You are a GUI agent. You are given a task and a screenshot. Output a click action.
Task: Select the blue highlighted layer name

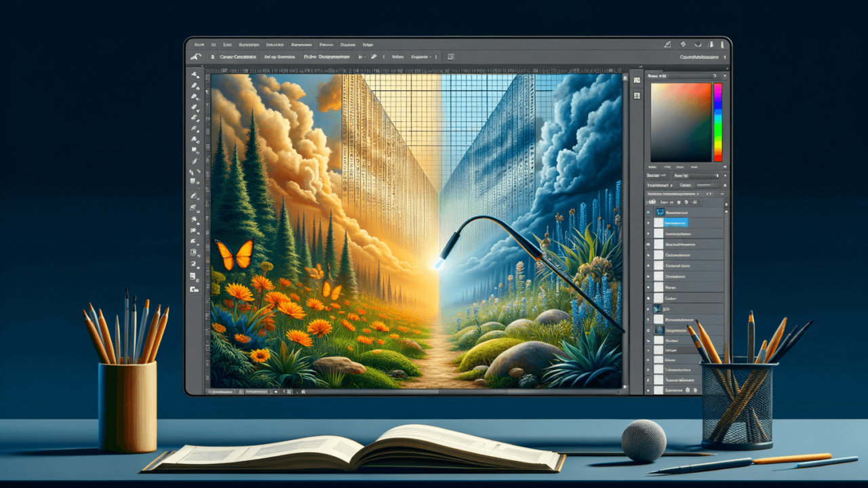tap(674, 222)
